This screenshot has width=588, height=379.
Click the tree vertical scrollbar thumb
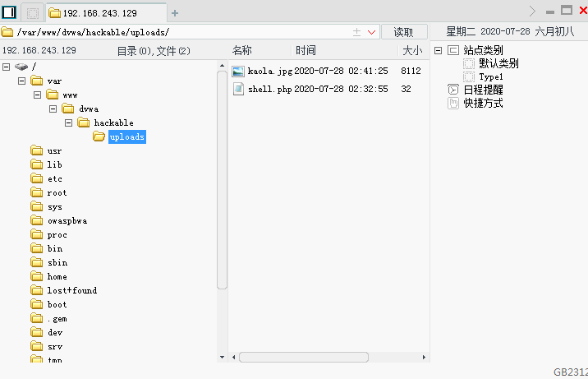tap(222, 180)
